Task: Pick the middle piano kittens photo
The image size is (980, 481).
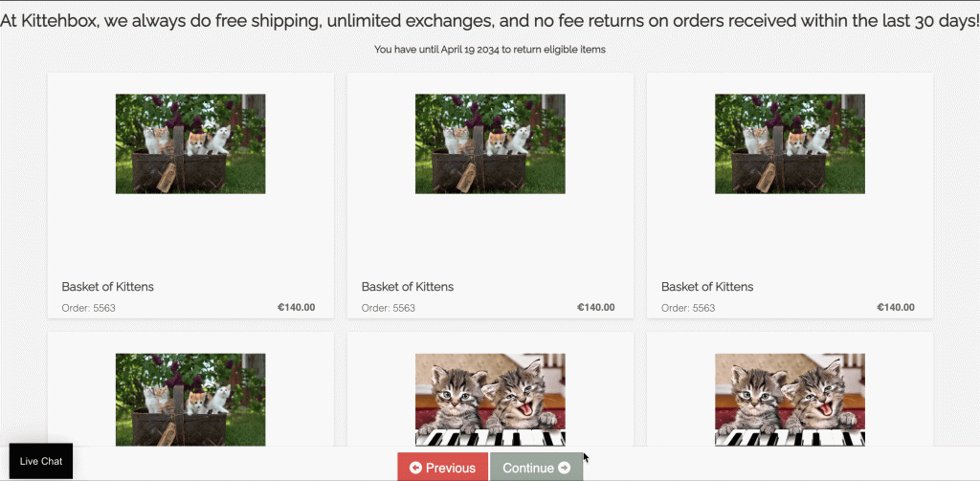Action: click(490, 399)
